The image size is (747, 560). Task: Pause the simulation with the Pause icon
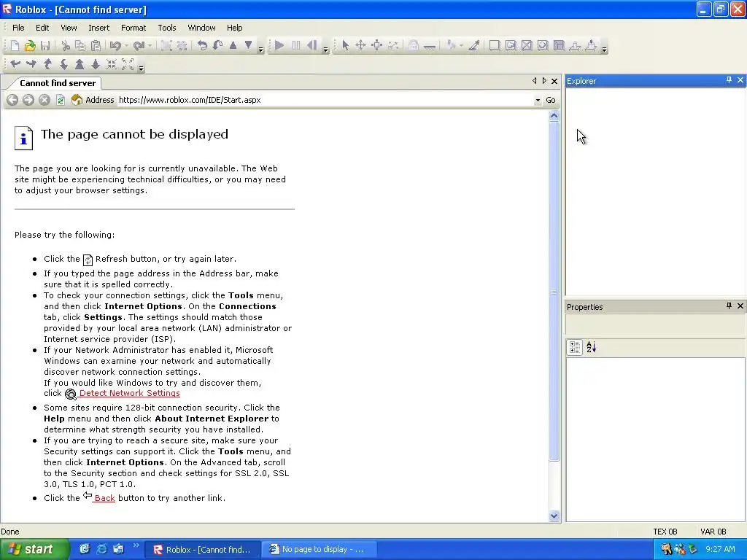point(296,46)
